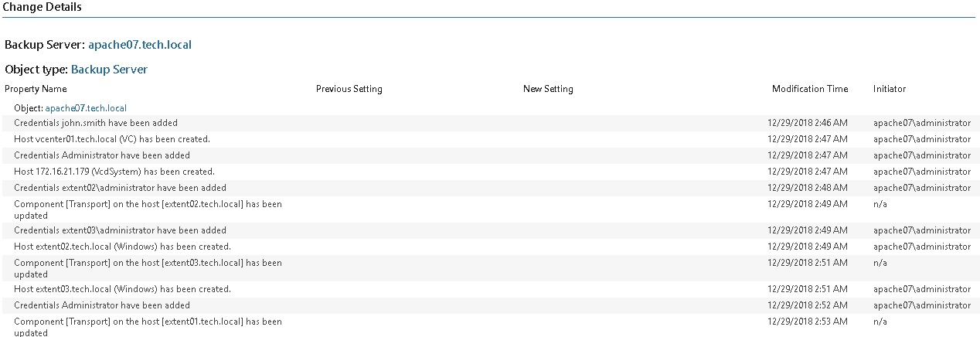Select the Host vcenter01.tech.local (VC) created row

pyautogui.click(x=490, y=139)
